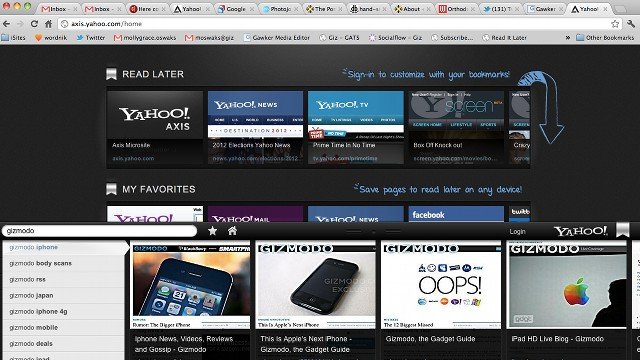The height and width of the screenshot is (360, 640).
Task: Open the facebook favorite thumbnail
Action: pos(456,214)
